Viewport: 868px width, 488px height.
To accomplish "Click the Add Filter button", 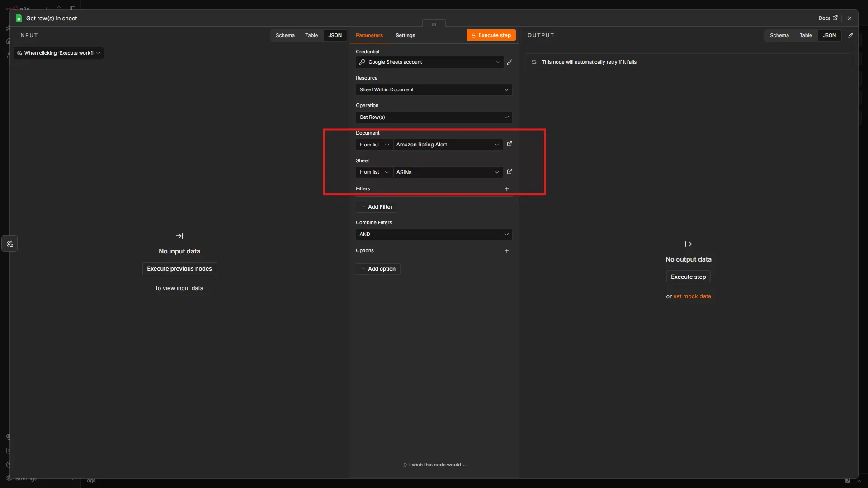I will click(377, 207).
